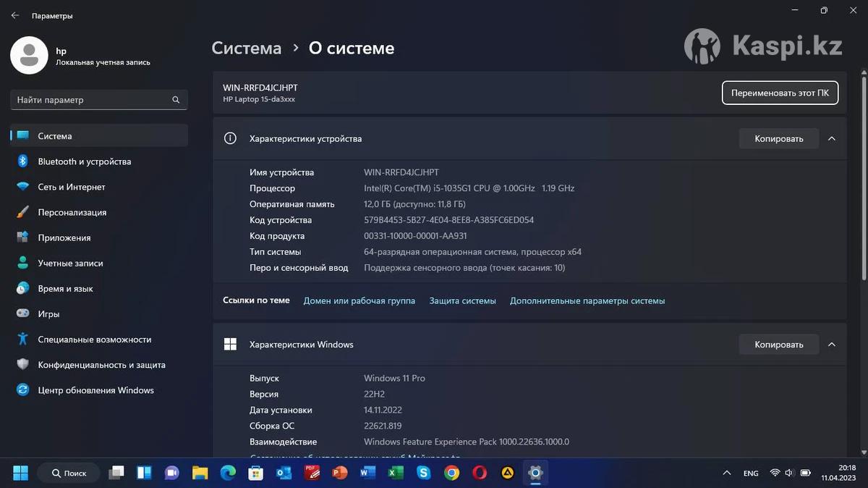Select Учетные записи in the sidebar
Screen dimensions: 868x488
click(99, 263)
